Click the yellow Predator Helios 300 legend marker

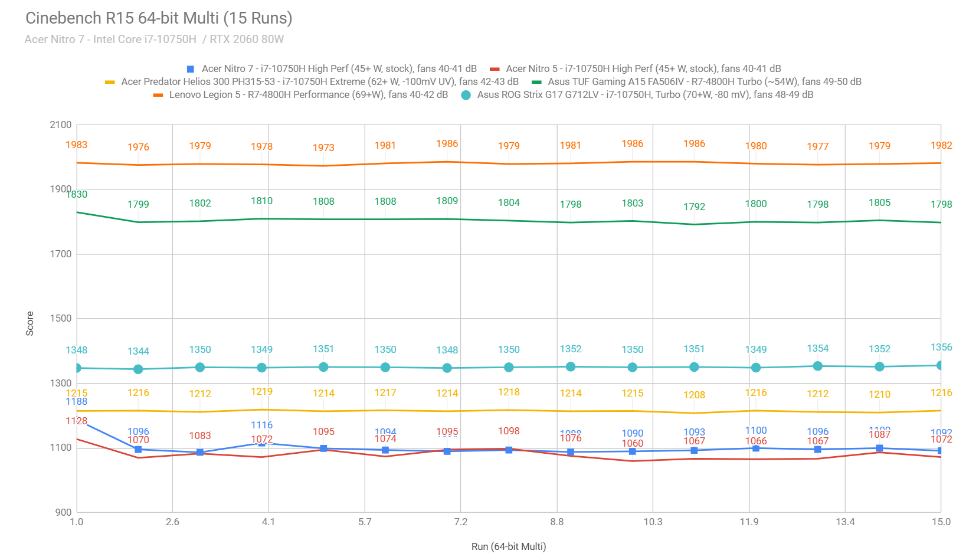point(110,82)
